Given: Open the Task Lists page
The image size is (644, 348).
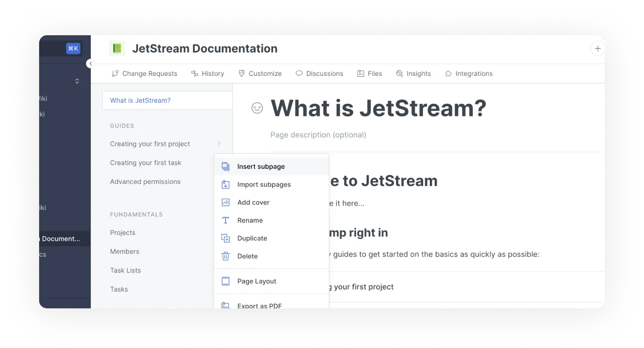Looking at the screenshot, I should click(126, 270).
